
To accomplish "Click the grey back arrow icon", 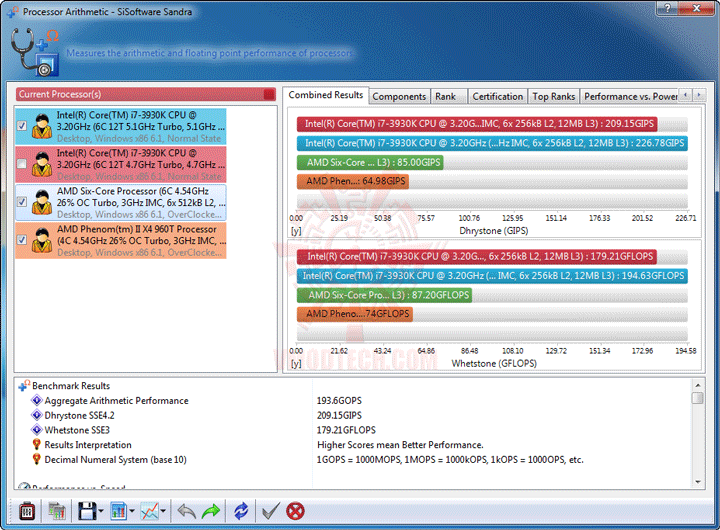I will 186,511.
